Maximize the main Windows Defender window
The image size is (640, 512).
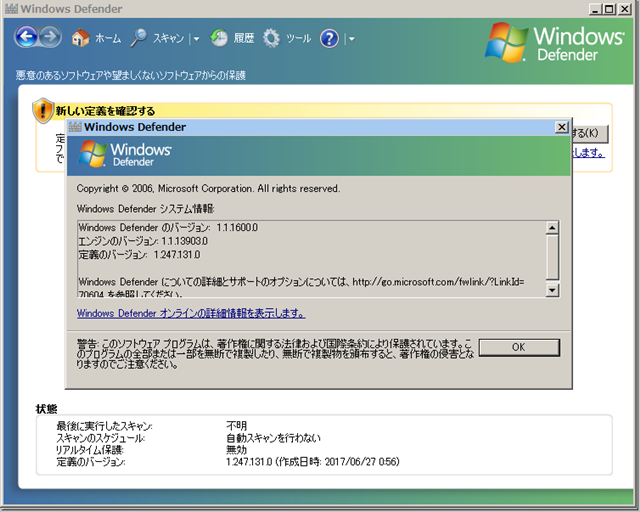(x=609, y=9)
